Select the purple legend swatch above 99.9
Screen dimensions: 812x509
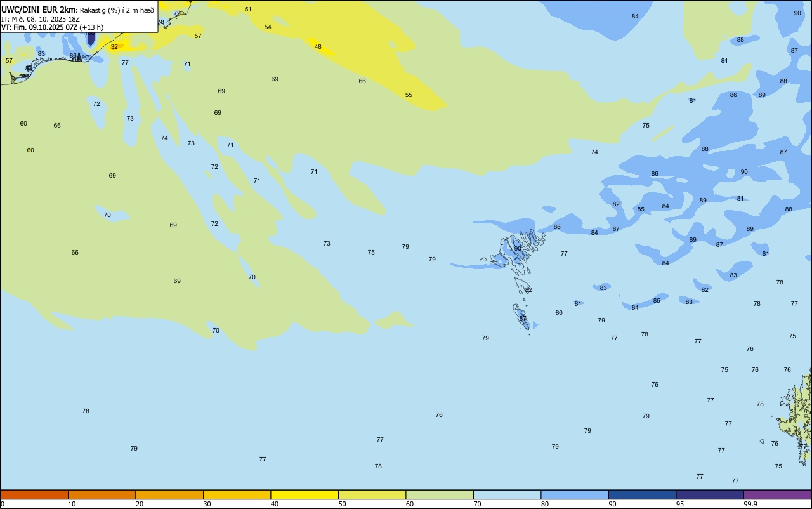click(x=777, y=494)
